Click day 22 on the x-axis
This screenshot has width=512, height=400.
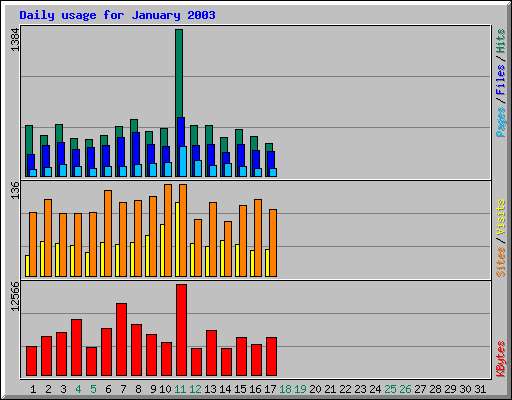[345, 389]
